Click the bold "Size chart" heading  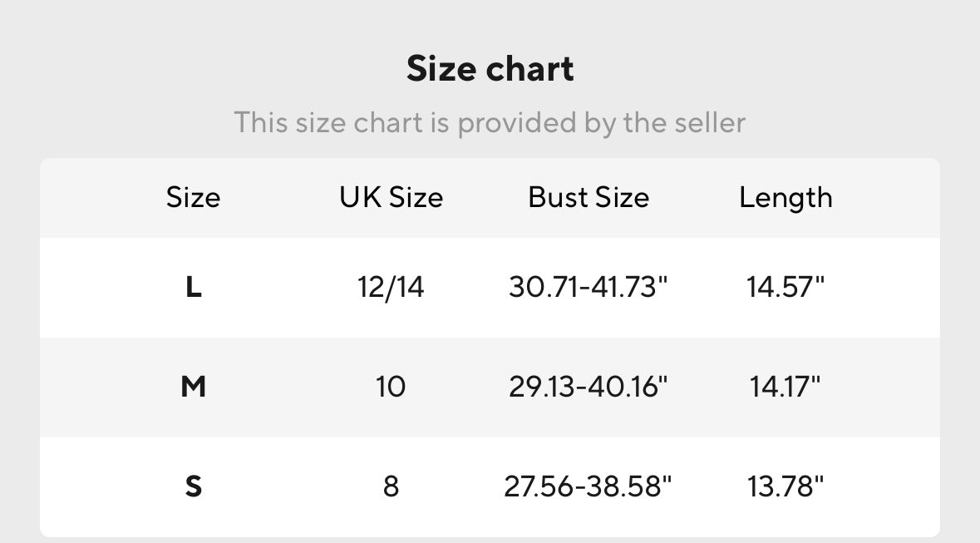tap(490, 69)
